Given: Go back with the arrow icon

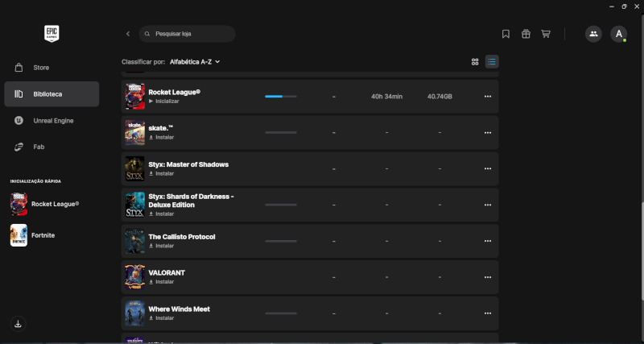Looking at the screenshot, I should pyautogui.click(x=128, y=34).
